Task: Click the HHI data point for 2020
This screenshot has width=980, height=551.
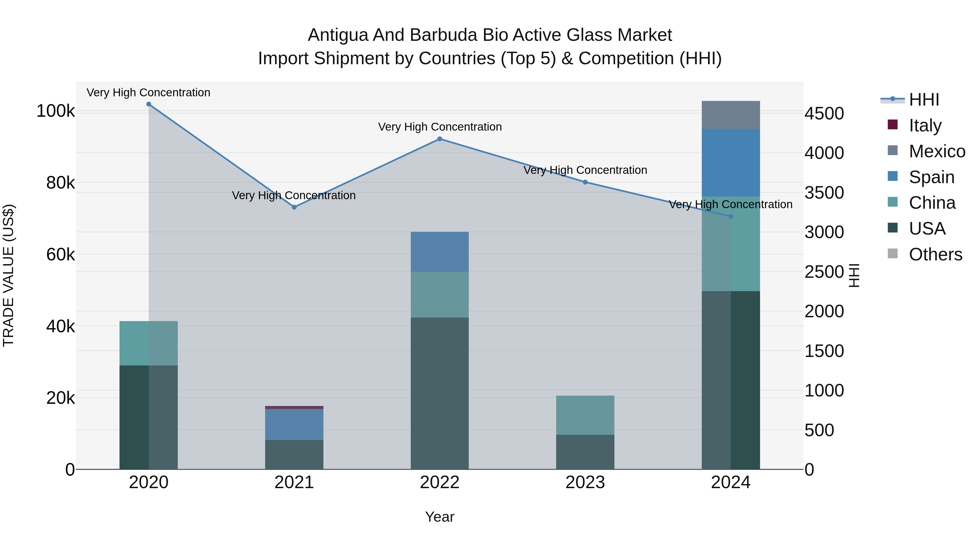Action: [x=149, y=104]
